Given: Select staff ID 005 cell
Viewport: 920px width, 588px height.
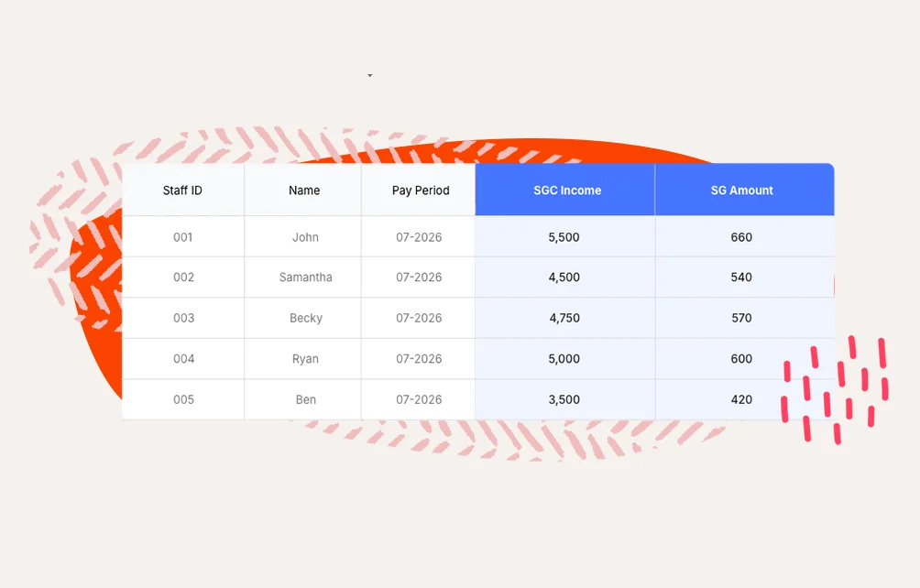Looking at the screenshot, I should coord(183,399).
